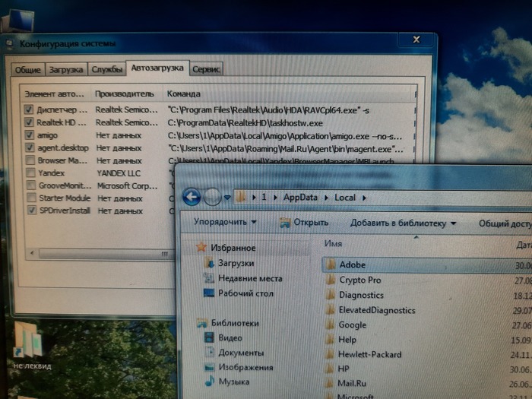This screenshot has width=532, height=399.
Task: Click the folder icon in the address bar
Action: (241, 197)
